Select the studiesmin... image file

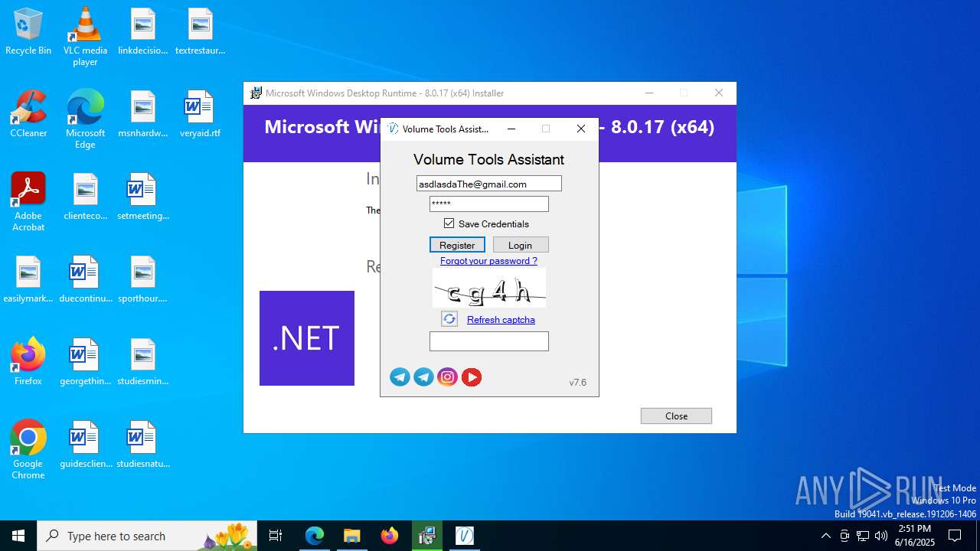142,362
